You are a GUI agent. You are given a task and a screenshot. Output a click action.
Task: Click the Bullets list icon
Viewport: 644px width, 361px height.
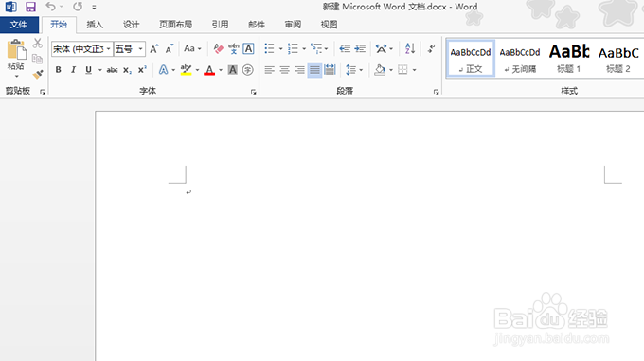pos(269,49)
